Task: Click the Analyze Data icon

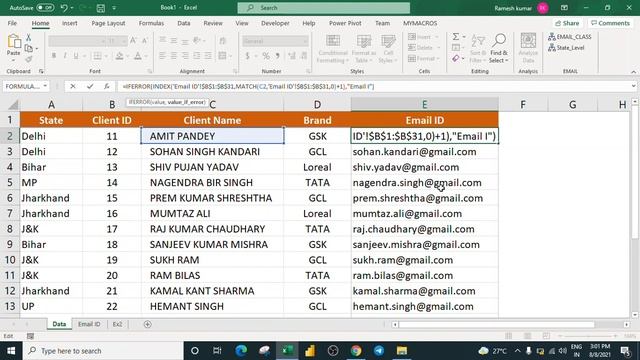Action: coord(528,48)
